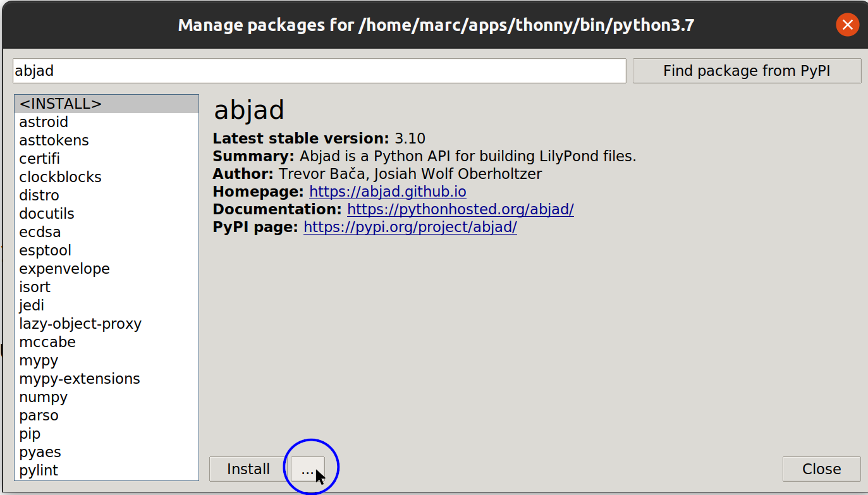
Task: Select <INSTALL> entry in package list
Action: pos(61,104)
